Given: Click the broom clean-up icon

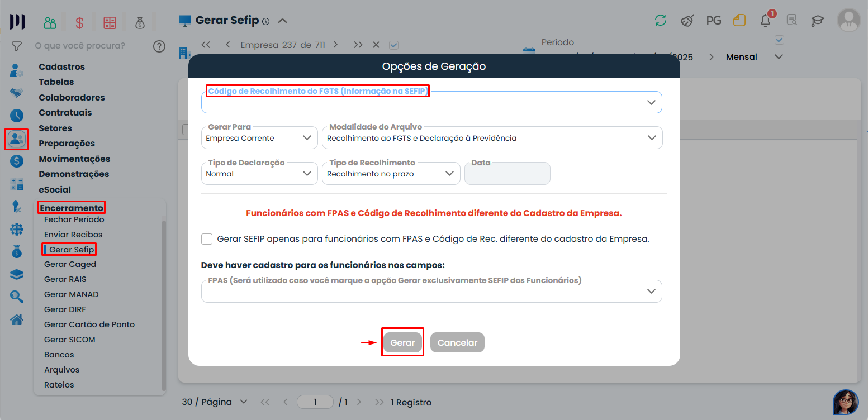Looking at the screenshot, I should click(687, 21).
